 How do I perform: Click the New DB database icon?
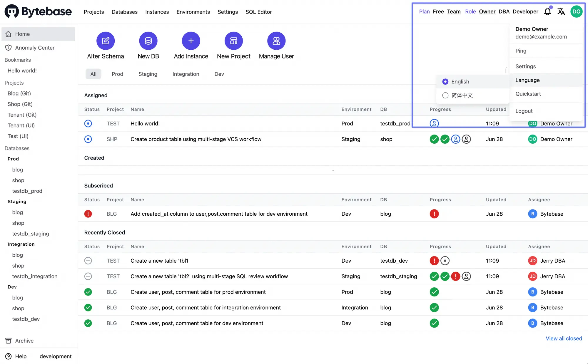coord(148,41)
